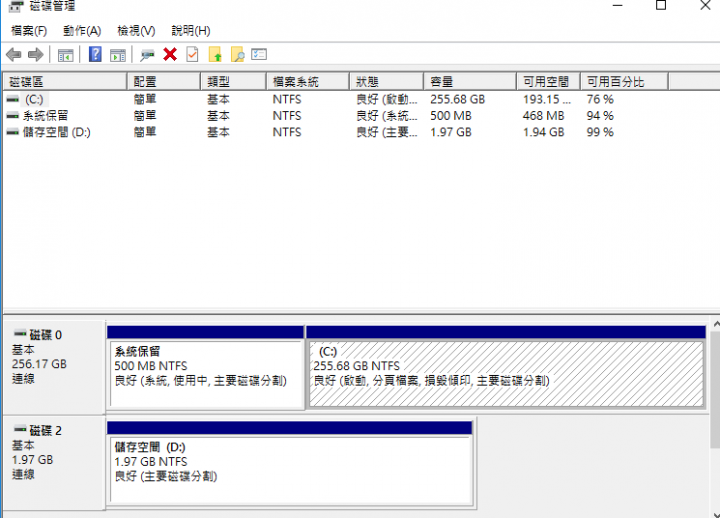Sort by 磁碟區 column header

pos(65,82)
